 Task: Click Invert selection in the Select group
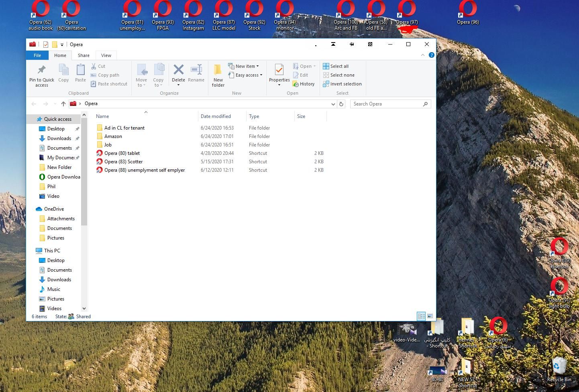(343, 84)
